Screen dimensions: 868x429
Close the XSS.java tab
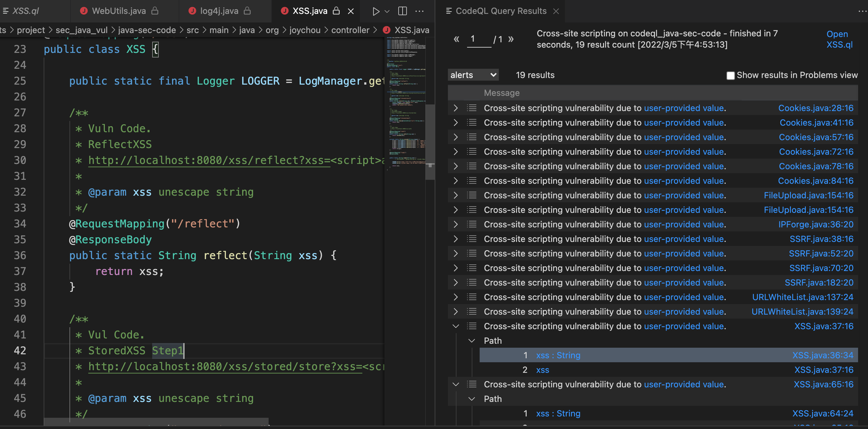click(351, 11)
